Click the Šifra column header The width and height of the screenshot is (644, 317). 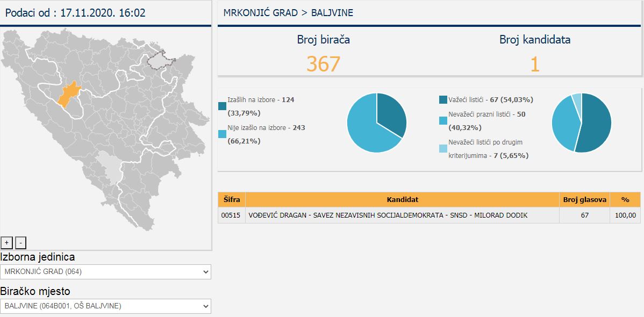coord(231,199)
